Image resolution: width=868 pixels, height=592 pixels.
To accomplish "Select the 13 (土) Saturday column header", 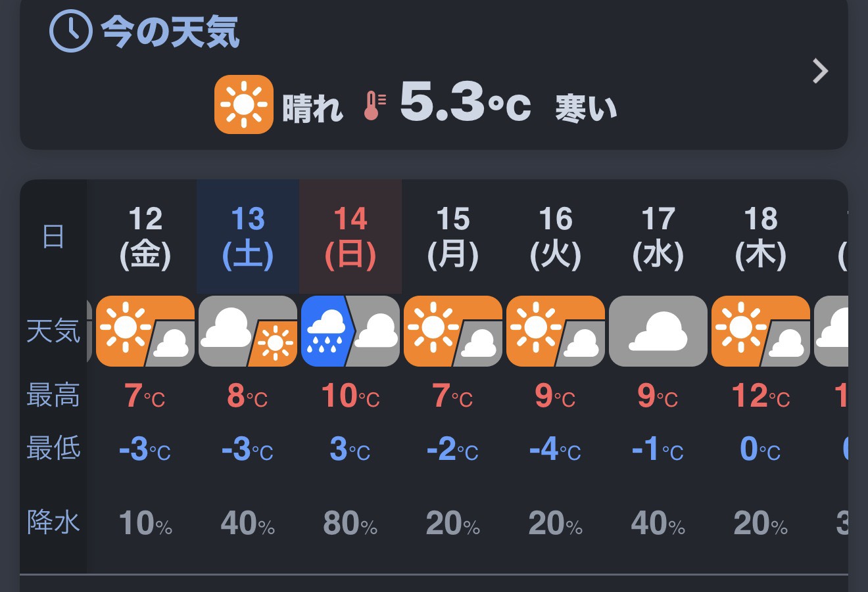I will pyautogui.click(x=248, y=237).
